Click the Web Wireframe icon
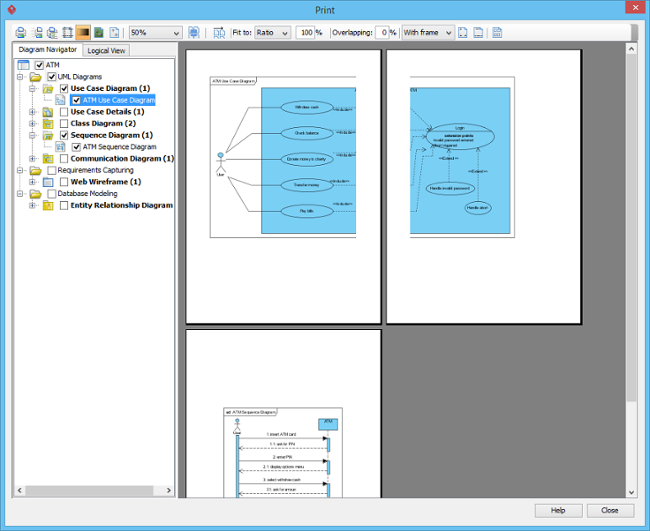650x531 pixels. pyautogui.click(x=48, y=182)
